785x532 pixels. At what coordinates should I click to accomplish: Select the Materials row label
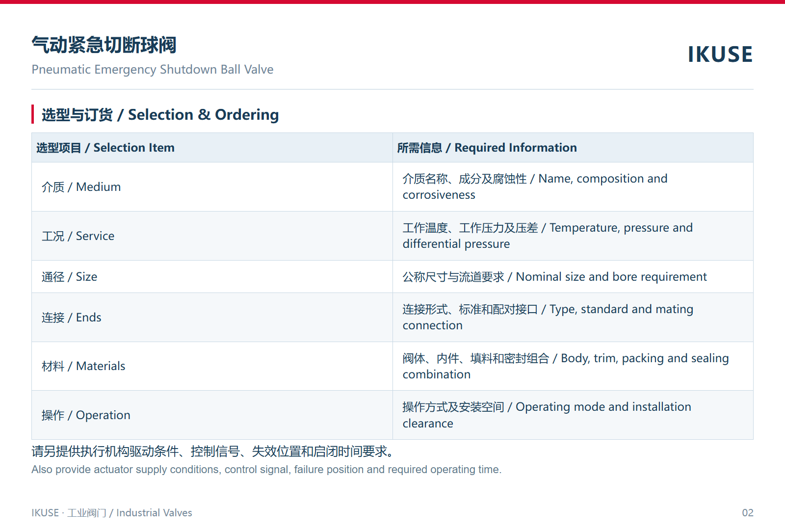83,366
